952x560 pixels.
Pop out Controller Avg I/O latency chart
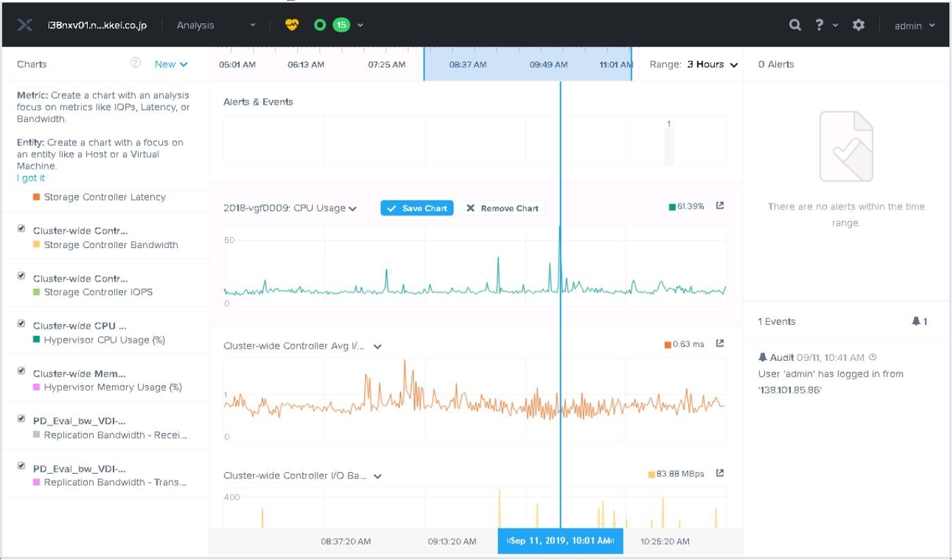[x=720, y=344]
